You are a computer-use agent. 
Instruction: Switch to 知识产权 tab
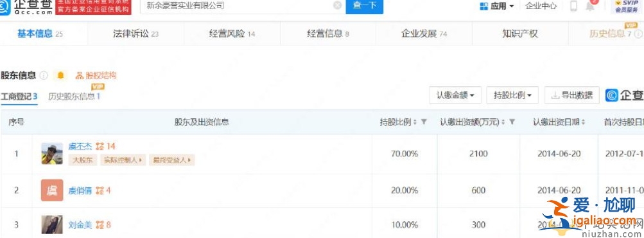[x=520, y=33]
